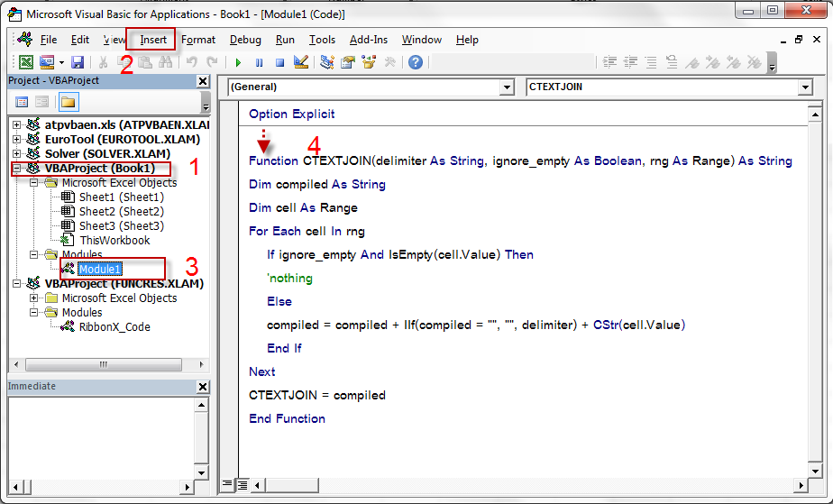Screen dimensions: 833x504
Task: Click the Break pause icon
Action: [260, 63]
